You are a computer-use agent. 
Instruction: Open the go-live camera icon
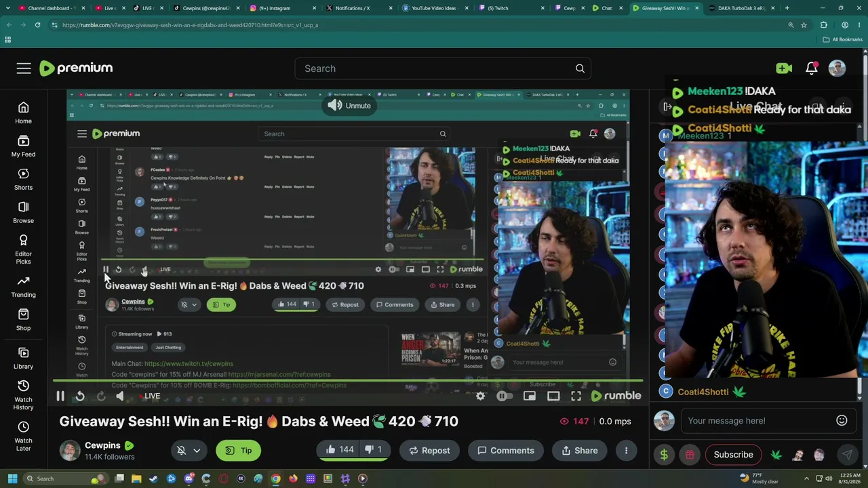(784, 68)
